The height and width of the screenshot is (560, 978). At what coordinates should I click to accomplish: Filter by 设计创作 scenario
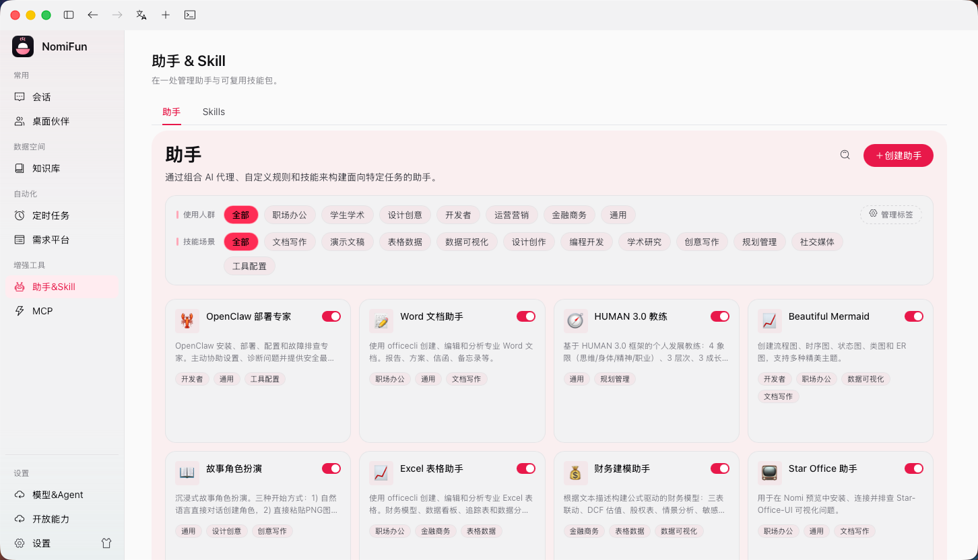tap(529, 242)
